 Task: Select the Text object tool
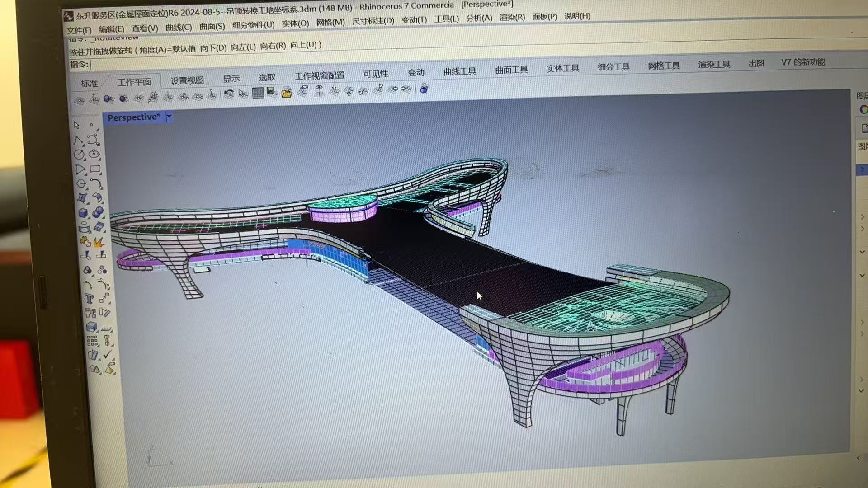click(89, 299)
